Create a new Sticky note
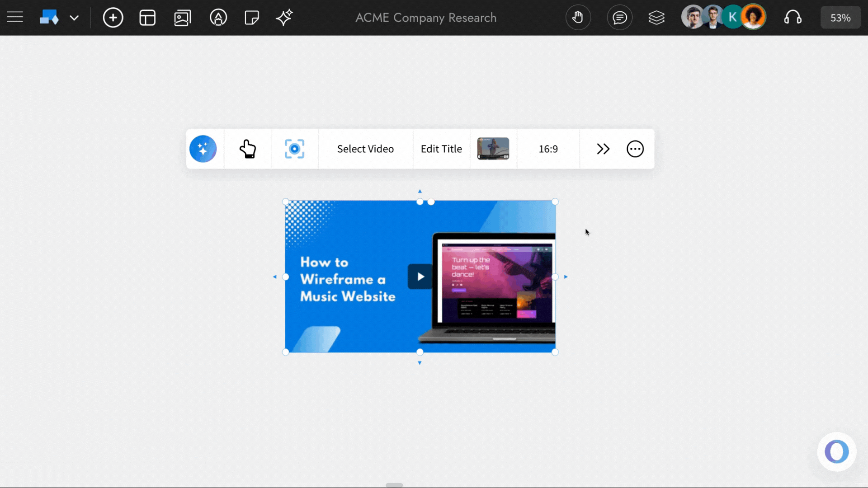Screen dimensions: 868x488 point(251,17)
